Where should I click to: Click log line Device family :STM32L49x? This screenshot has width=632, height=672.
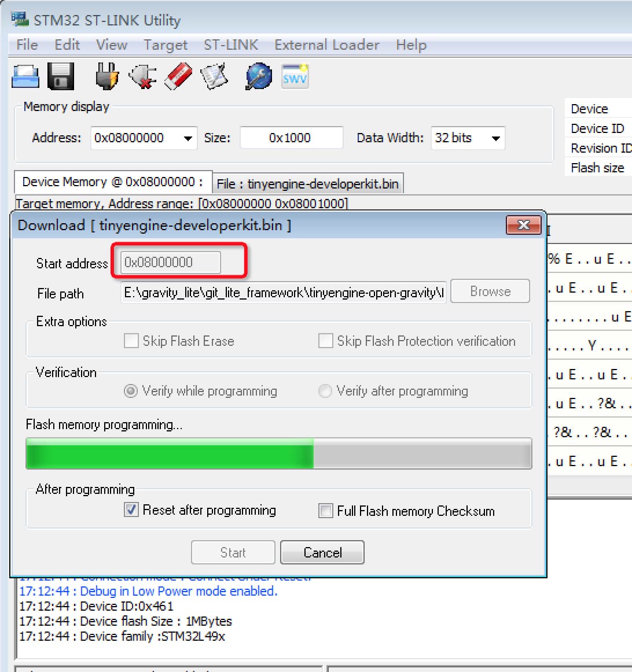pyautogui.click(x=122, y=636)
